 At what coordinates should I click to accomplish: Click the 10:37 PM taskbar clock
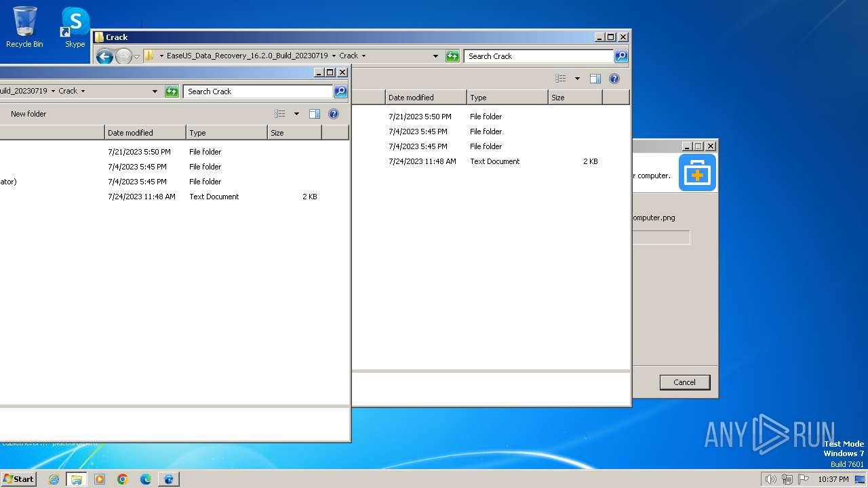(833, 479)
